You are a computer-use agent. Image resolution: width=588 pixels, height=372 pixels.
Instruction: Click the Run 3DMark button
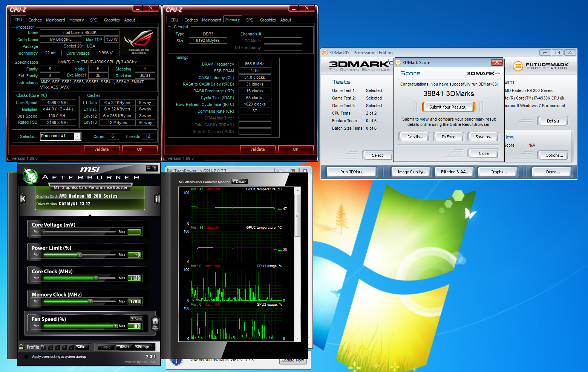point(351,172)
